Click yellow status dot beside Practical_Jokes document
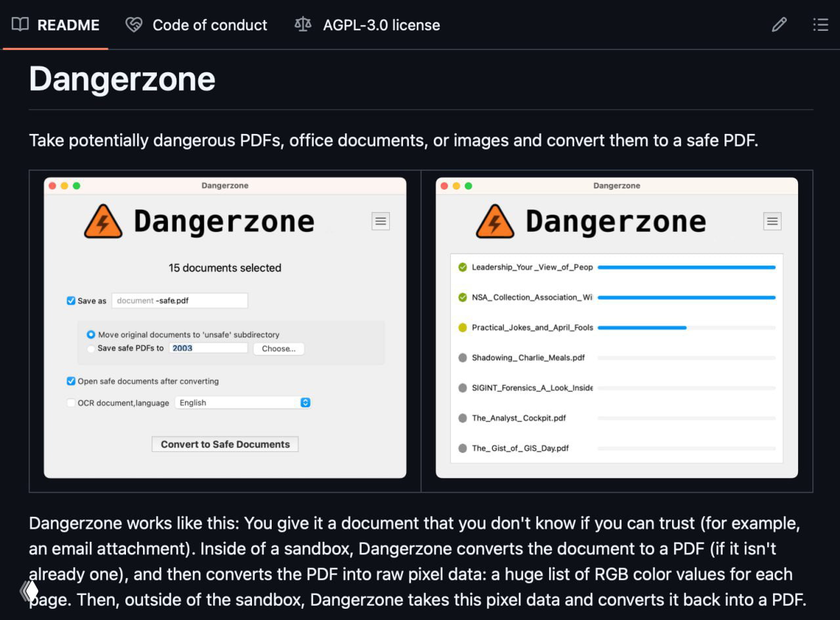 [x=463, y=328]
